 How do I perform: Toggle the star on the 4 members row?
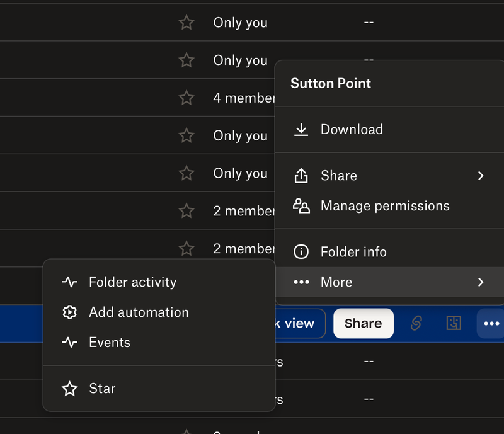(x=186, y=98)
